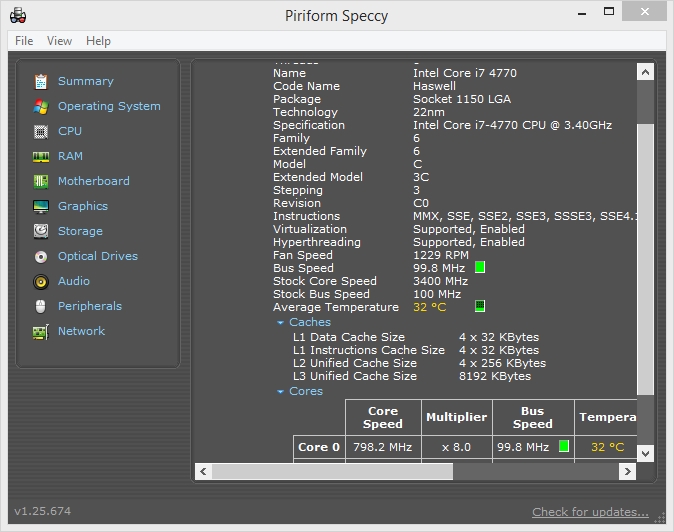Viewport: 674px width, 532px height.
Task: Click the vertical scrollbar down arrow
Action: [x=645, y=453]
